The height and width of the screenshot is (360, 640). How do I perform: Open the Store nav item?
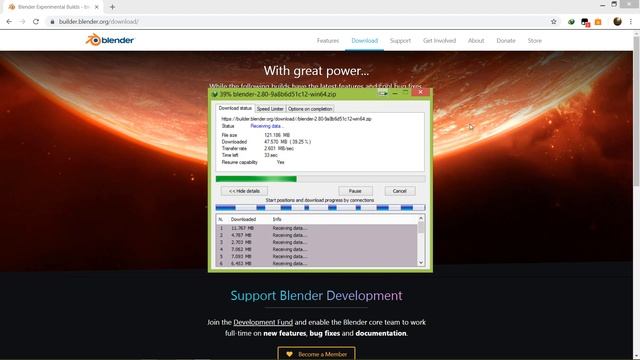pos(534,41)
